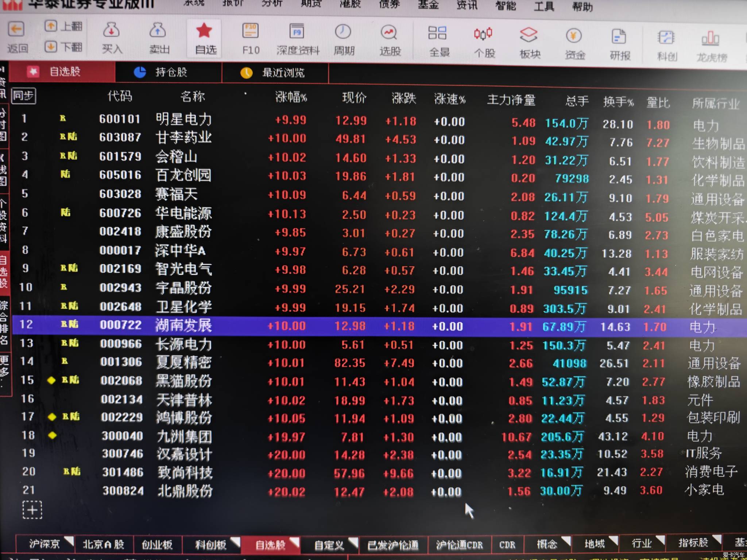This screenshot has width=747, height=560.
Task: Click the 同步 sync button
Action: click(24, 96)
